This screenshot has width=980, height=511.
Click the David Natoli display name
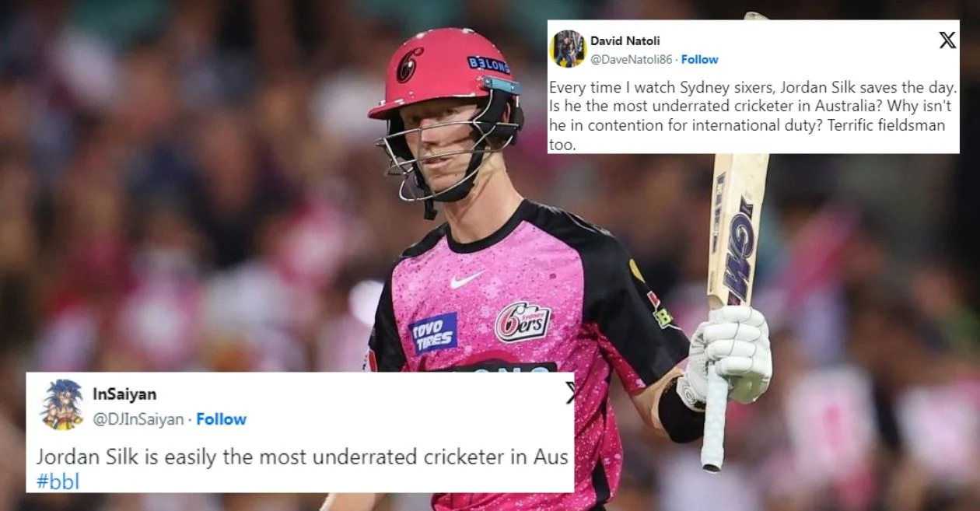[x=625, y=40]
